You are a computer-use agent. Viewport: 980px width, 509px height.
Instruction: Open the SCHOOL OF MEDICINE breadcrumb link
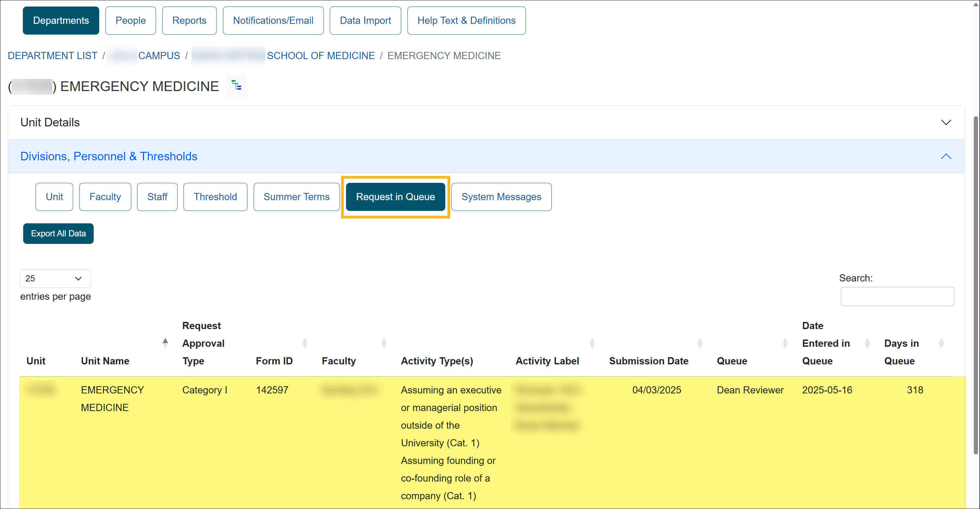(x=321, y=56)
